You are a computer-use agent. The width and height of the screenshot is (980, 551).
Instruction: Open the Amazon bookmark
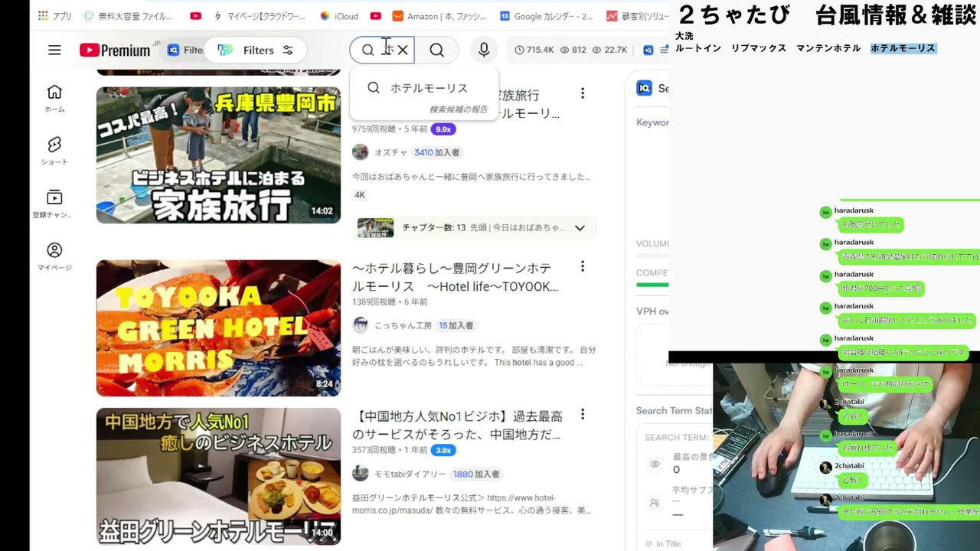[x=439, y=16]
